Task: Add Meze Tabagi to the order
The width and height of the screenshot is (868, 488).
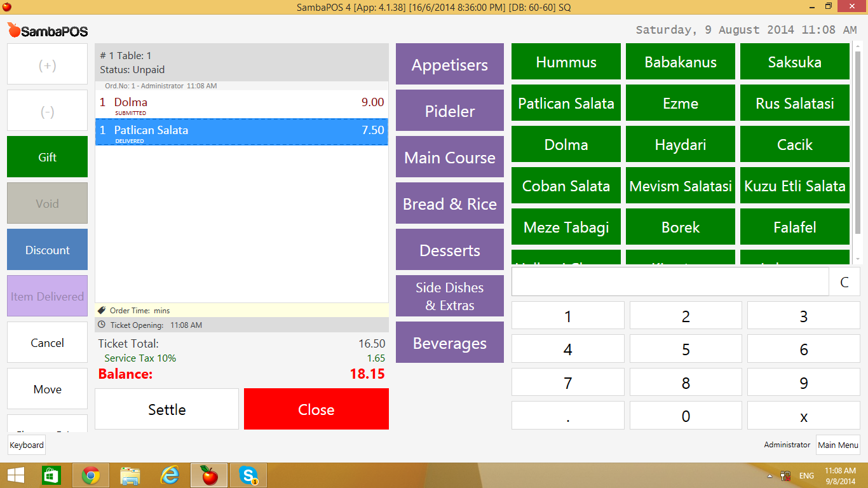Action: pyautogui.click(x=566, y=227)
